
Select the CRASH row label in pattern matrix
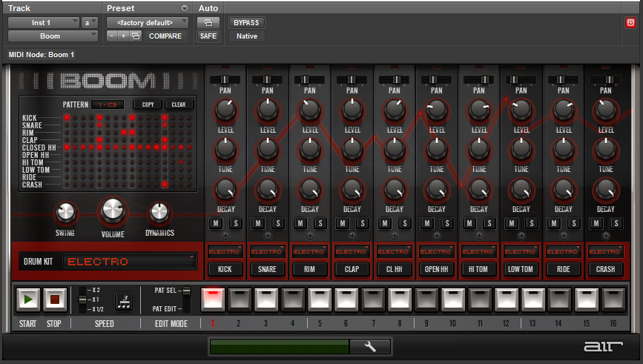(x=32, y=185)
